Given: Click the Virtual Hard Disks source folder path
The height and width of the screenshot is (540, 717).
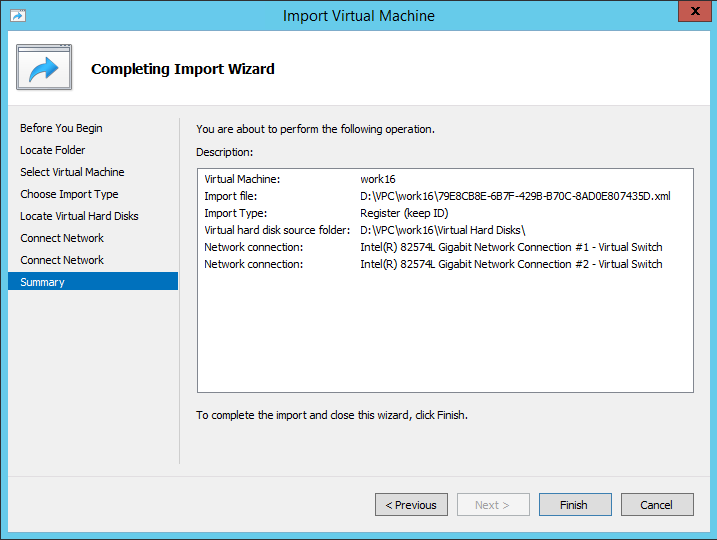Looking at the screenshot, I should pyautogui.click(x=442, y=230).
